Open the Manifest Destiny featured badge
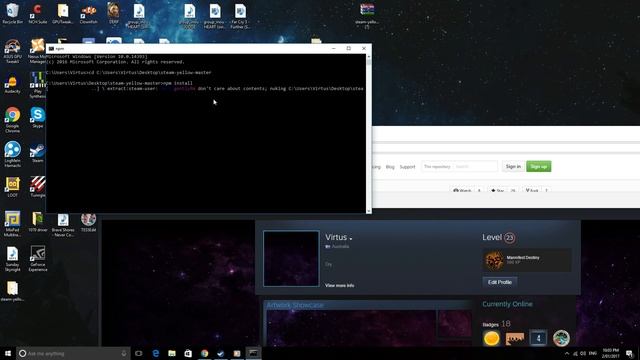640x360 pixels. (527, 260)
